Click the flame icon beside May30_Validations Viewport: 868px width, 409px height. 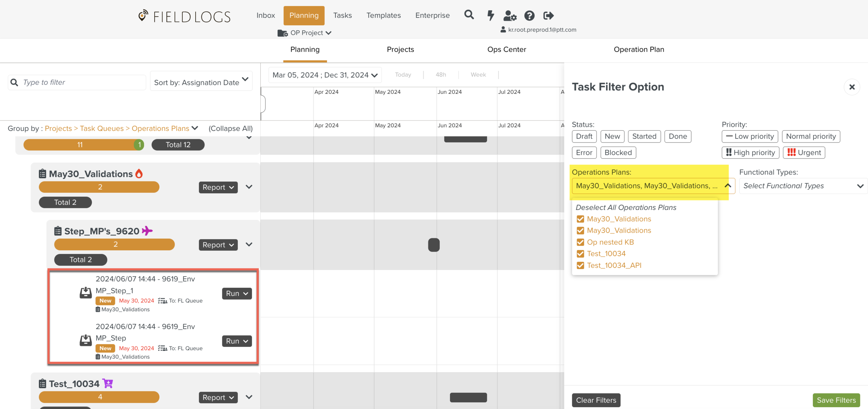click(139, 173)
